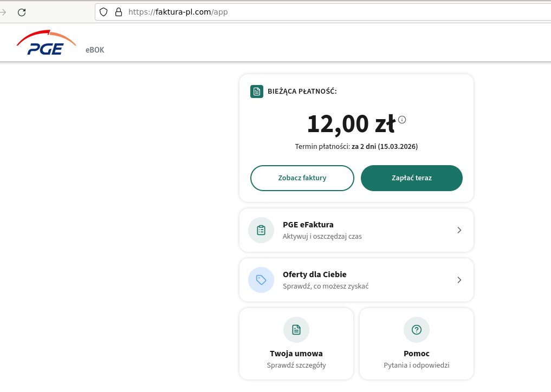Click 'Sprawdź, co możesz zyskać' subtitle
Viewport: 551px width, 392px height.
[x=326, y=286]
